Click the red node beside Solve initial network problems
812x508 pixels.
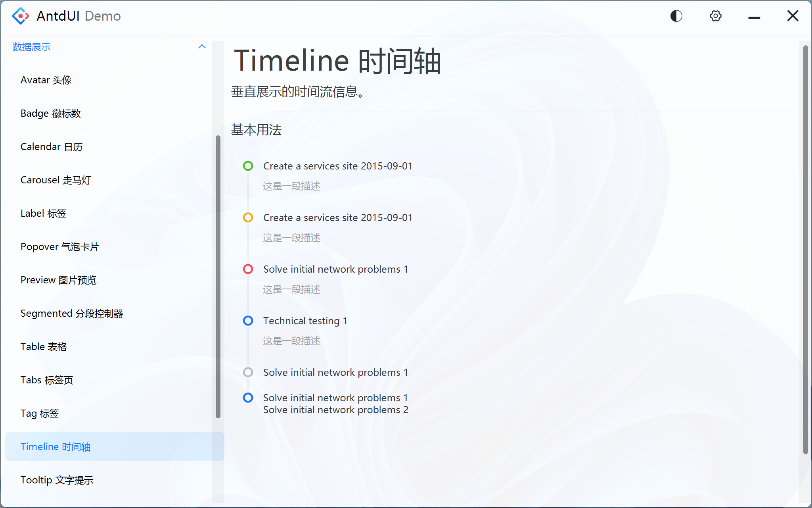click(248, 269)
